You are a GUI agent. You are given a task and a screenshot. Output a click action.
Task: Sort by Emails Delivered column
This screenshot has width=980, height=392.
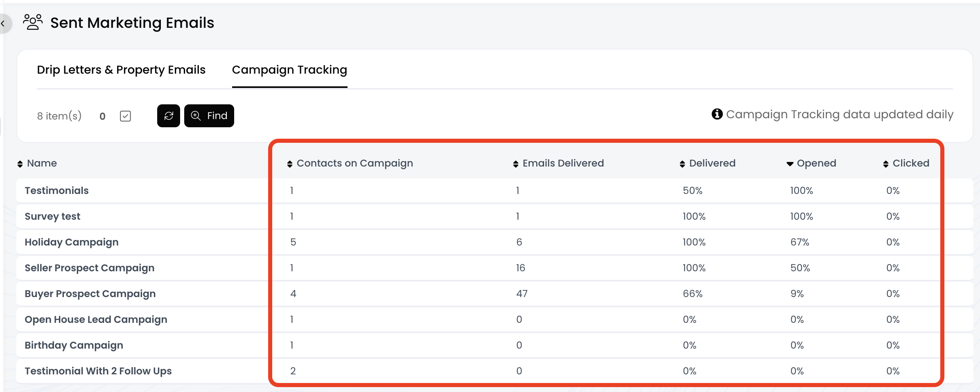515,164
